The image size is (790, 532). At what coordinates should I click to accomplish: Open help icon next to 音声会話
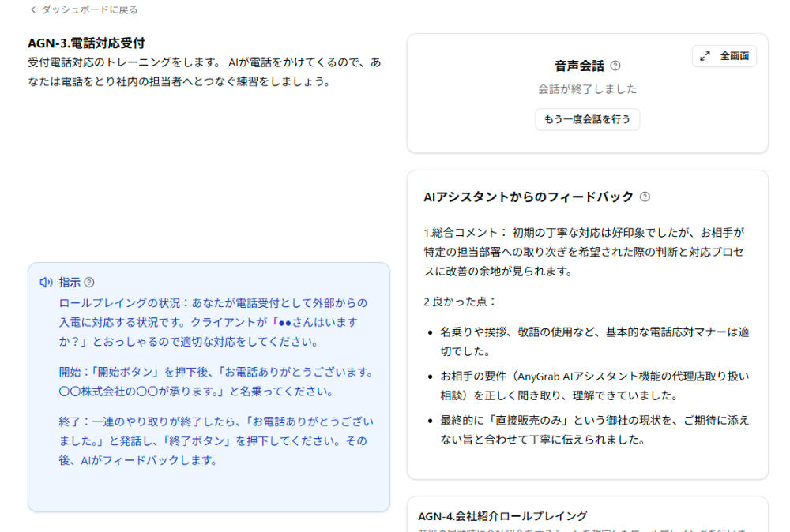(615, 66)
